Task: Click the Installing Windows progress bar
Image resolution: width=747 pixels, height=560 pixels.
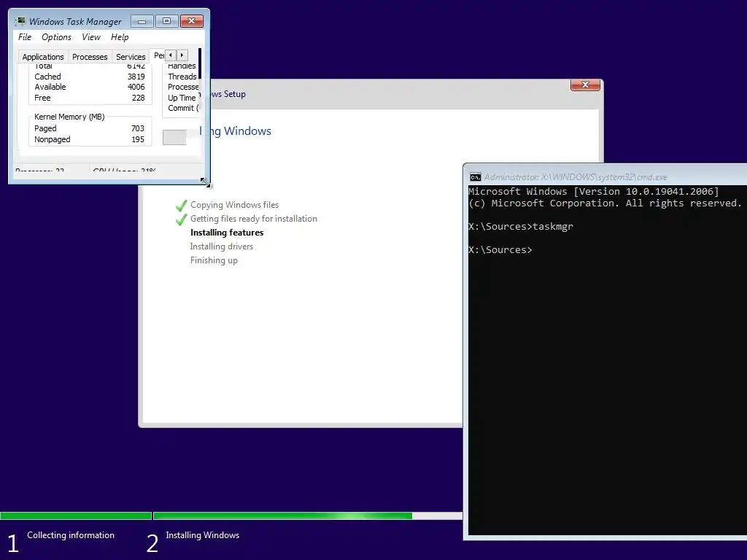Action: coord(308,516)
